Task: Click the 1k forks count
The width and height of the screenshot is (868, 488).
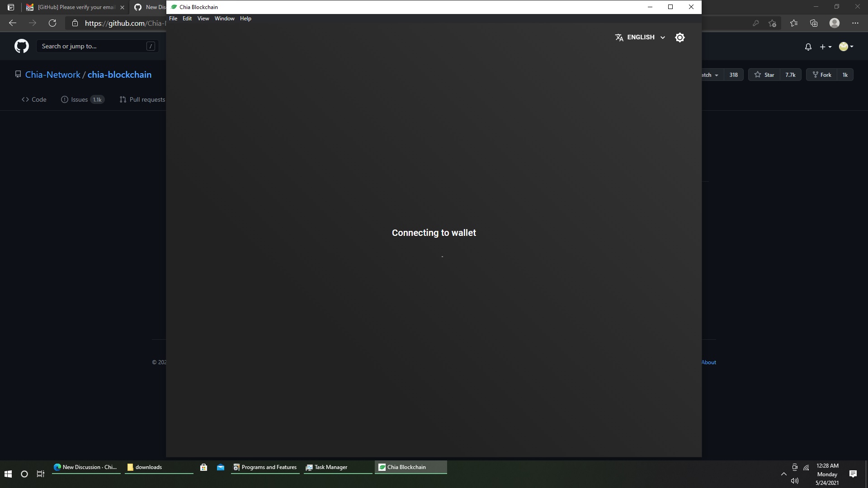Action: (x=845, y=75)
